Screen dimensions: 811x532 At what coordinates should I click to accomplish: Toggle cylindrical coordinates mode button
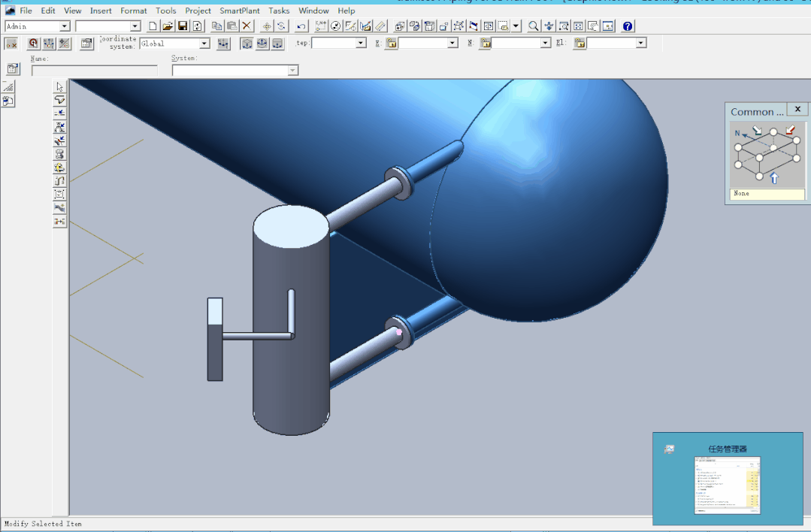[x=278, y=44]
